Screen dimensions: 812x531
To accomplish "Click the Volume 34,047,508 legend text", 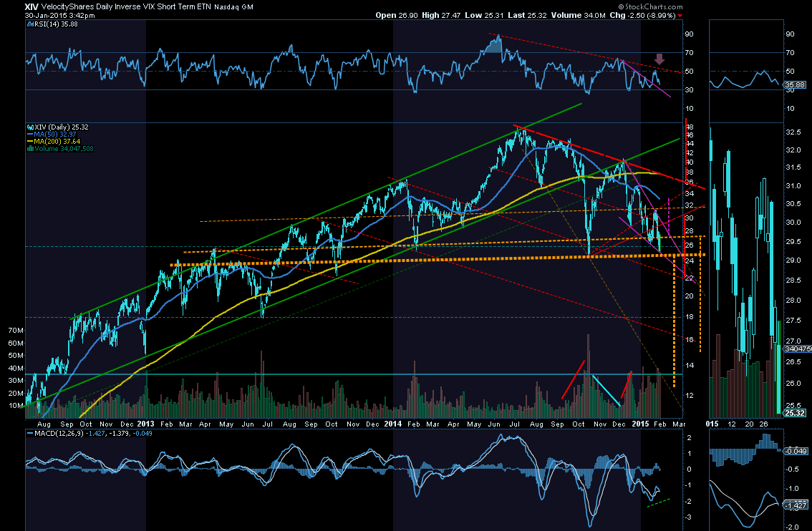I will pyautogui.click(x=64, y=149).
